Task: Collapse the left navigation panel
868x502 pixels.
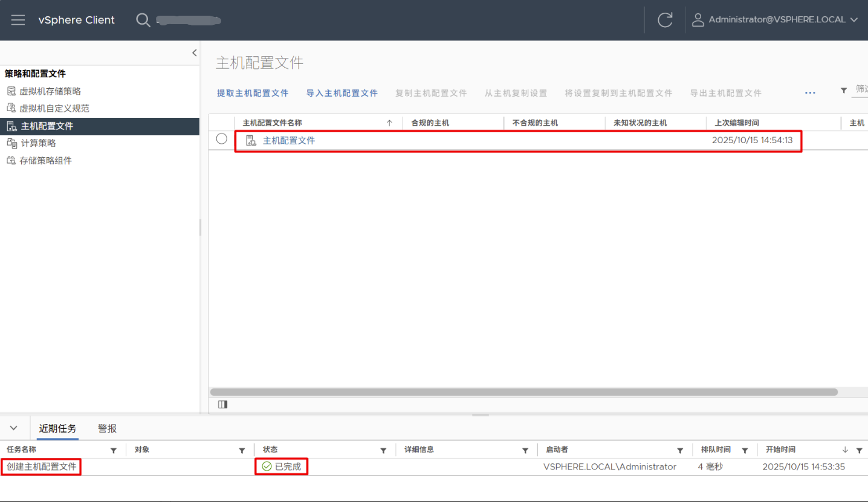Action: pos(194,53)
